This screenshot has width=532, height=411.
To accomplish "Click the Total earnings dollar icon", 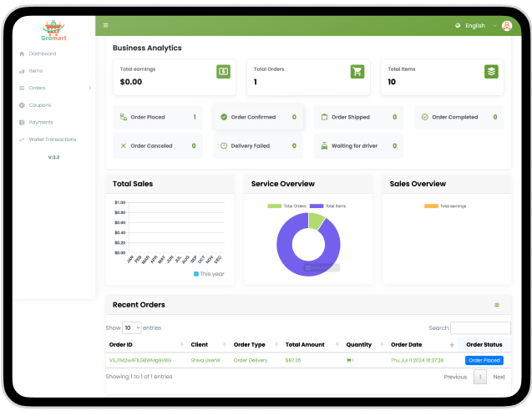I will pos(223,72).
